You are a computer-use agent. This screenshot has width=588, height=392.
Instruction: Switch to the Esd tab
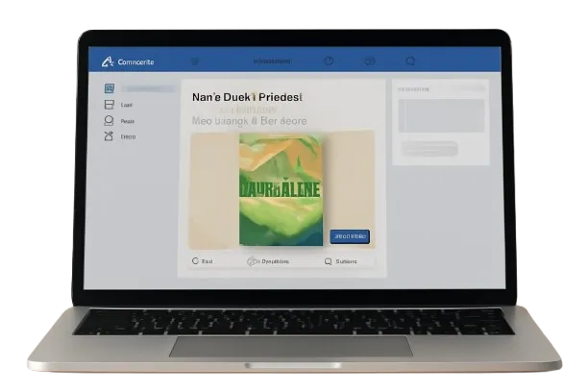[x=208, y=261]
